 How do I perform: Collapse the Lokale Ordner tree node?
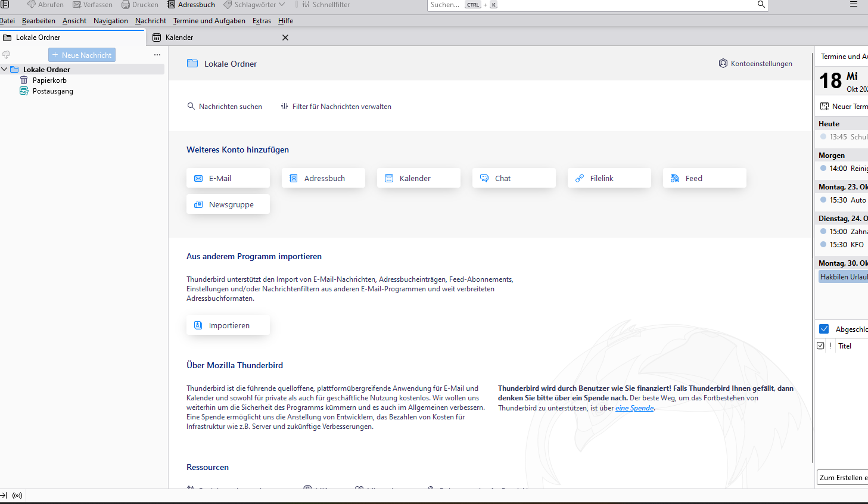point(4,69)
